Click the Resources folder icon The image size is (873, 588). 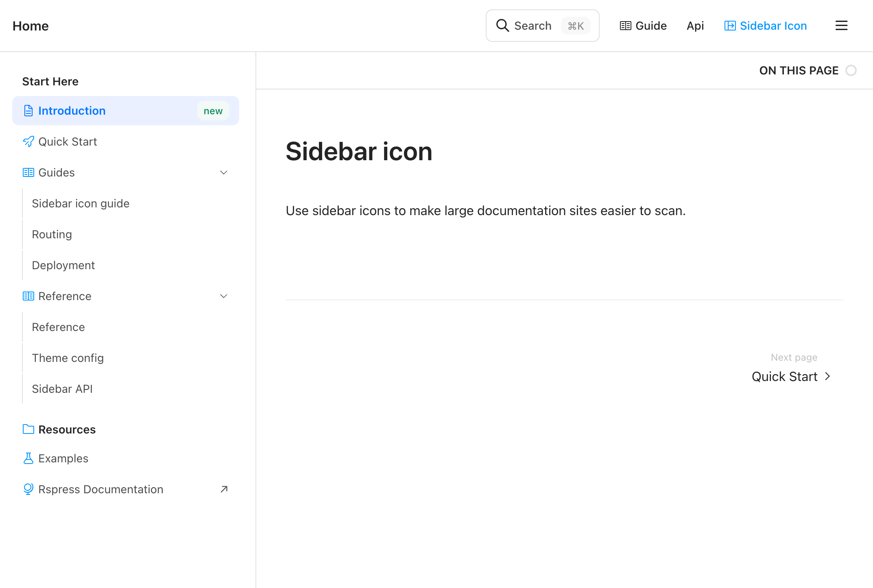pyautogui.click(x=28, y=429)
